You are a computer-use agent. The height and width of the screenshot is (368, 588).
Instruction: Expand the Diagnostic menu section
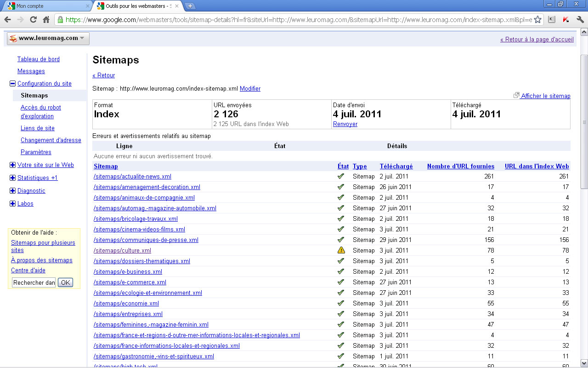point(12,191)
